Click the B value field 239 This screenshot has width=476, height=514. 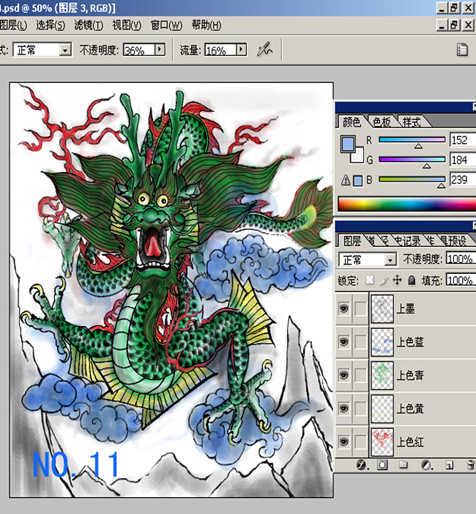pyautogui.click(x=463, y=180)
